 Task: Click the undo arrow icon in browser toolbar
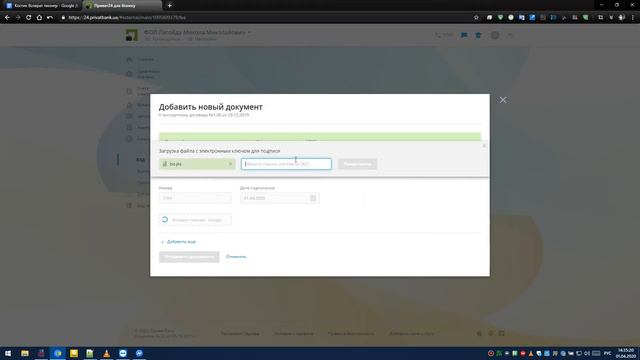pyautogui.click(x=50, y=18)
